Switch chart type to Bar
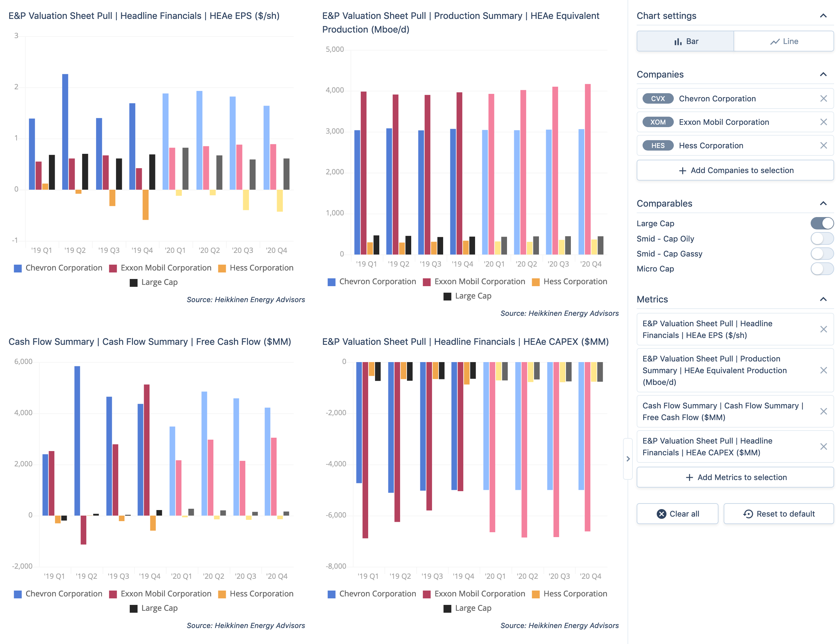840x644 pixels. pyautogui.click(x=685, y=41)
